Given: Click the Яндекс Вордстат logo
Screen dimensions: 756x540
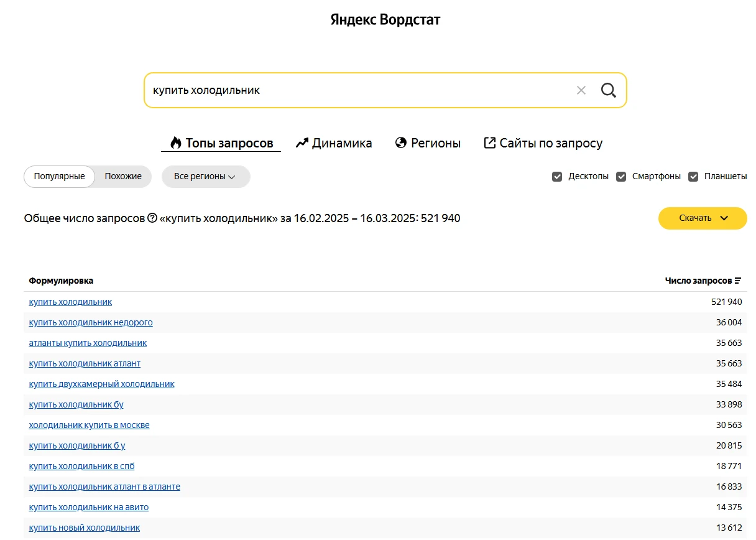Looking at the screenshot, I should pyautogui.click(x=385, y=20).
